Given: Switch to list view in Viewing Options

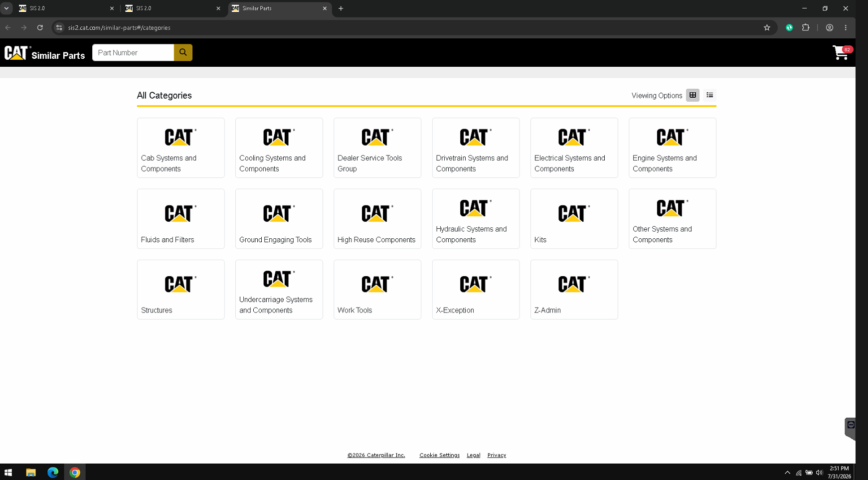Looking at the screenshot, I should pyautogui.click(x=709, y=95).
